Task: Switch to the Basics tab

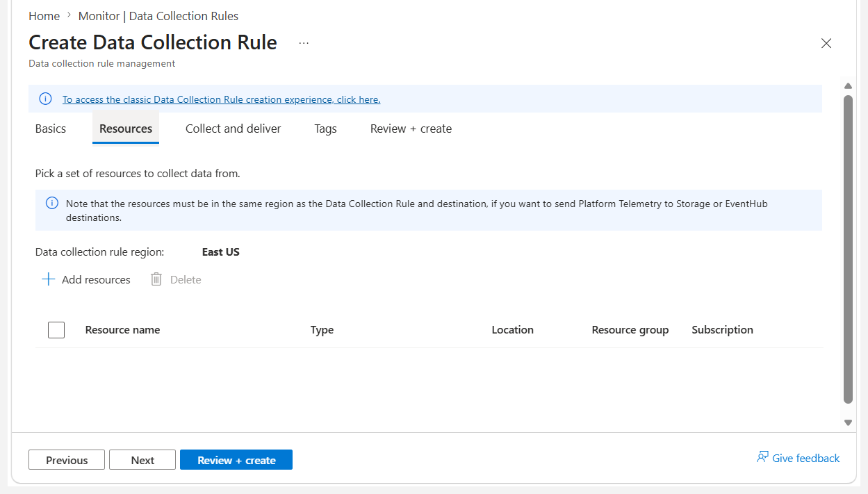Action: (51, 129)
